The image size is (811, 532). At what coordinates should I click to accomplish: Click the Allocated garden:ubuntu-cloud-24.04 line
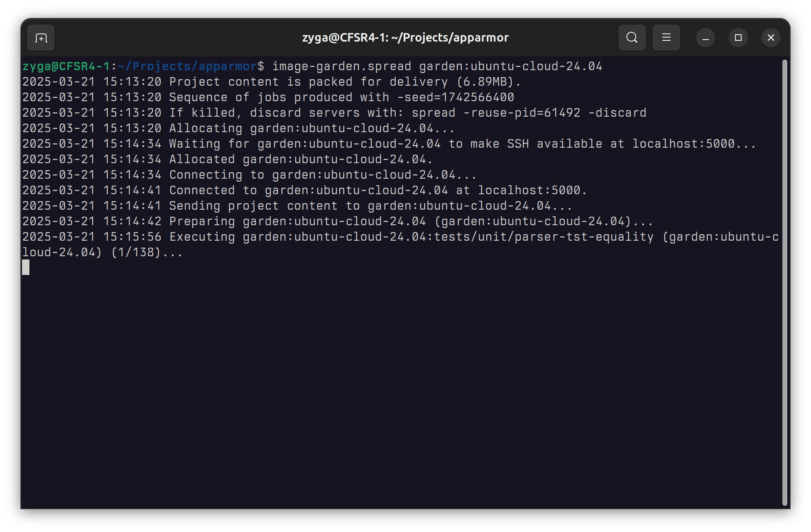[300, 159]
